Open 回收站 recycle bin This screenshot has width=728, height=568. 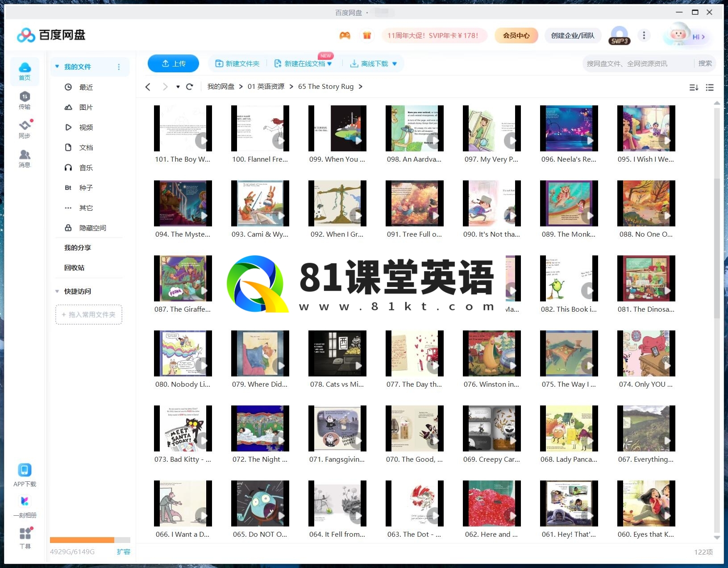(x=75, y=267)
